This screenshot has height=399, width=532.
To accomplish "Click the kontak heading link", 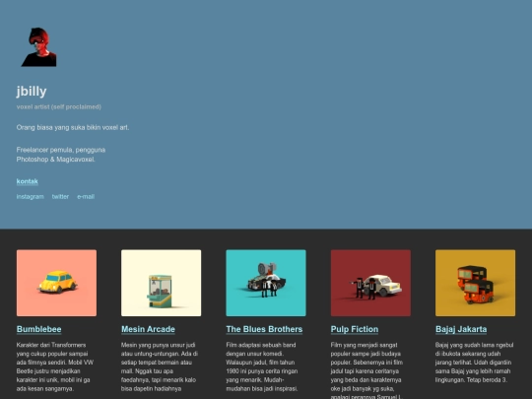I will [x=28, y=181].
